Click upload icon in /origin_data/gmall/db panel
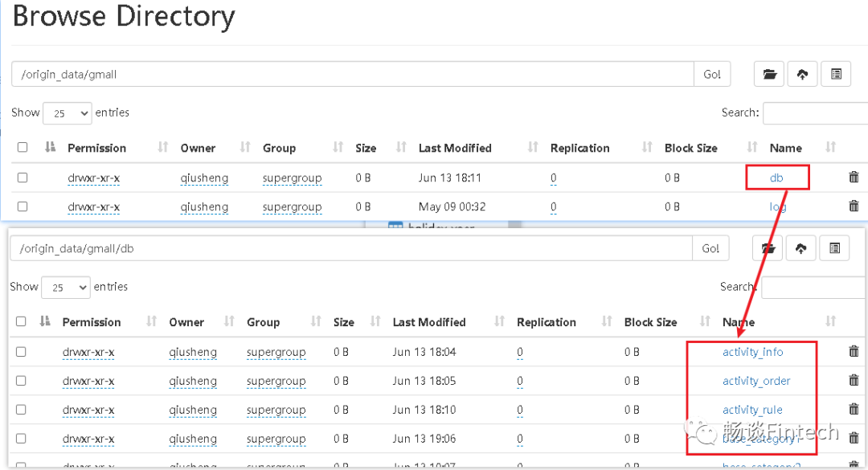The height and width of the screenshot is (470, 868). [x=800, y=249]
